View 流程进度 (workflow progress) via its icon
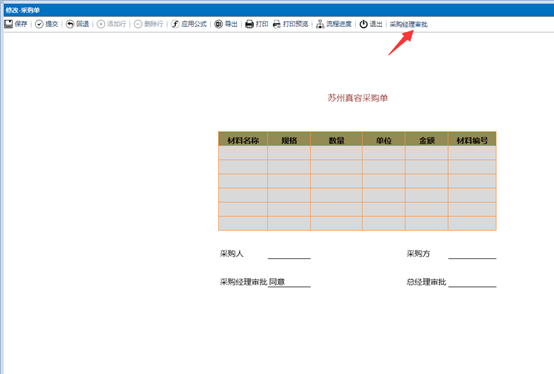Screen dimensions: 554x374 click(320, 24)
